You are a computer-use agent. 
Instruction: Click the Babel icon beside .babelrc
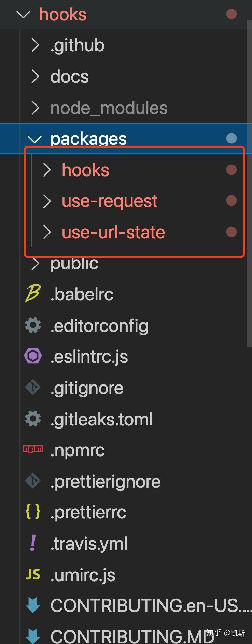tap(33, 294)
